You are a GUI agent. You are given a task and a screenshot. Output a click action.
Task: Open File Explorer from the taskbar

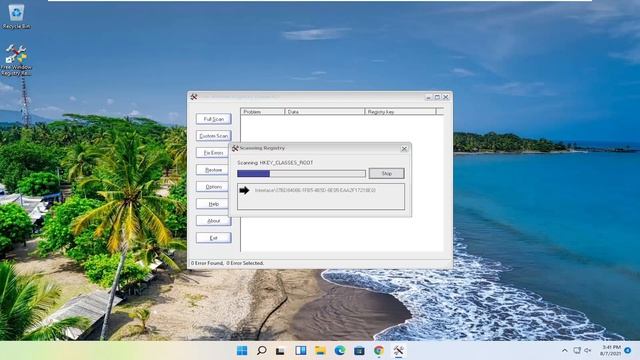[320, 351]
